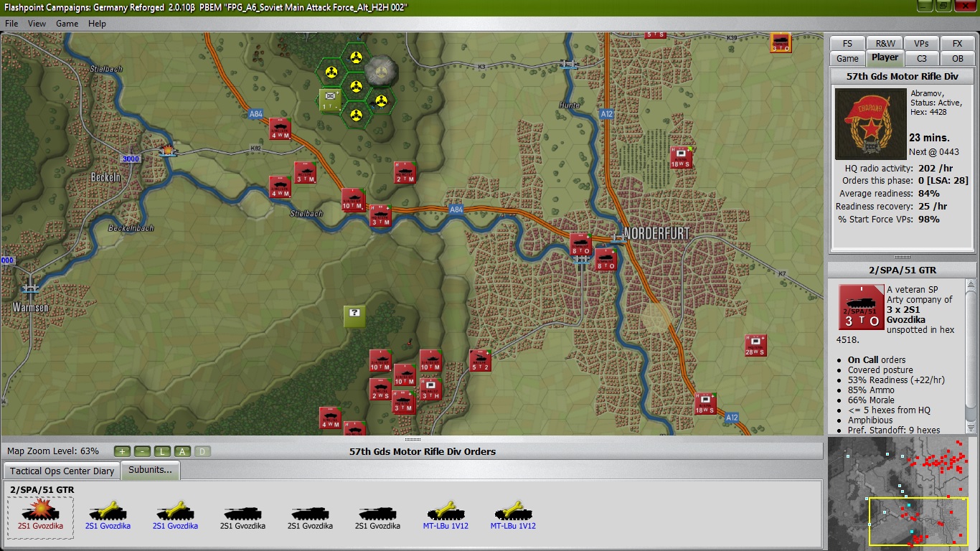Click the 2/SPA/51 unit badge in info panel
Image resolution: width=980 pixels, height=551 pixels.
(860, 306)
